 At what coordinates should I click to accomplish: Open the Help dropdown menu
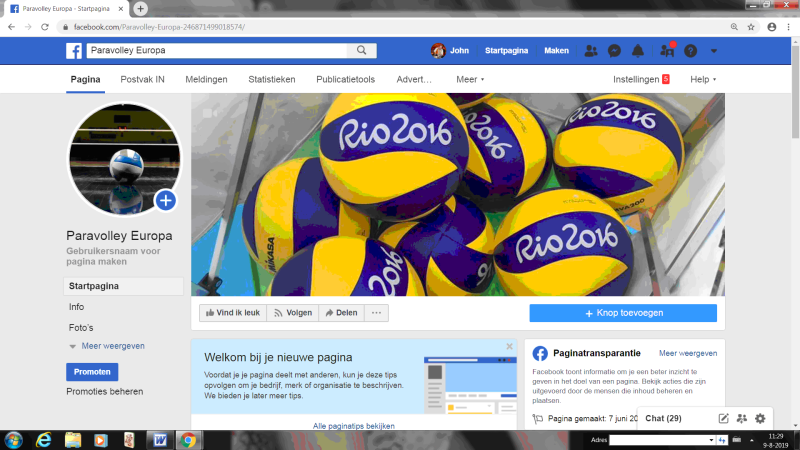point(704,79)
